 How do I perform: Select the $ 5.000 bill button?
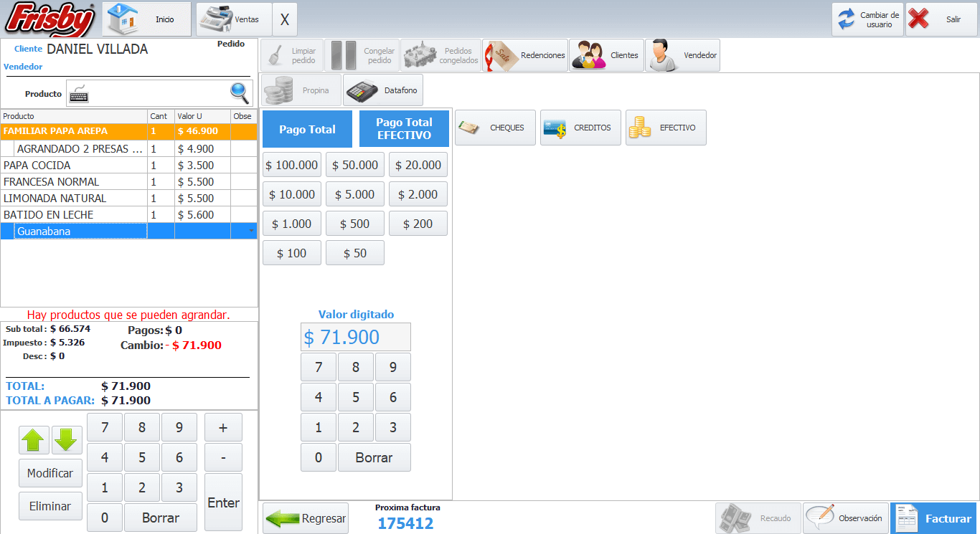tap(355, 194)
